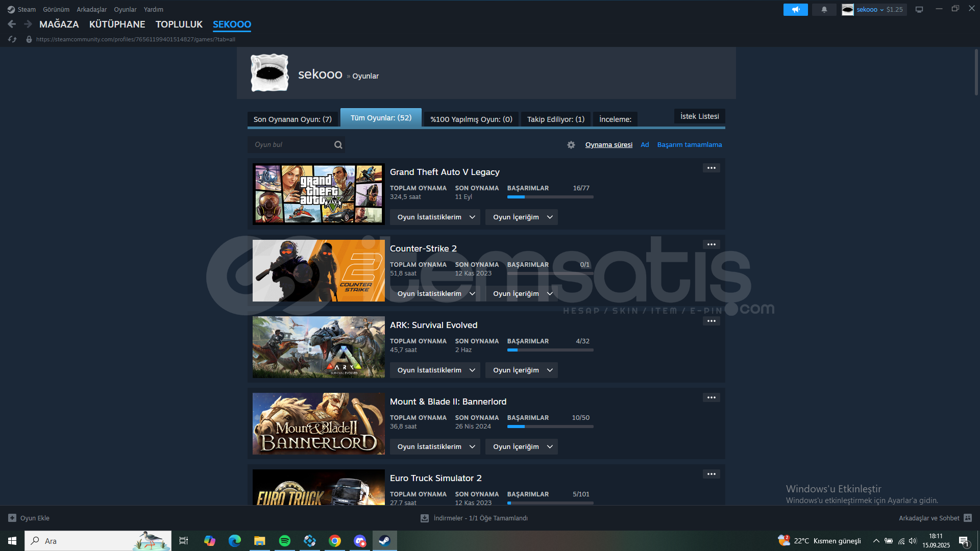The image size is (980, 551).
Task: Expand Oyun İstatistiklerim for GTA V Legacy
Action: (435, 217)
